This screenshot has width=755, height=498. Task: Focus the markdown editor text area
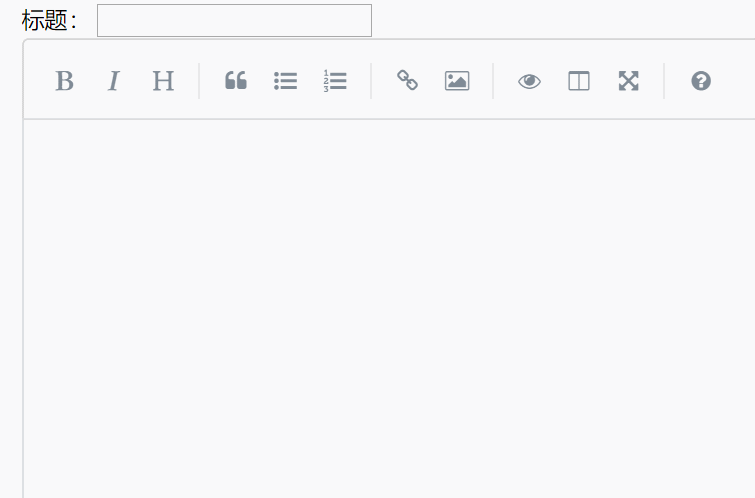[389, 308]
